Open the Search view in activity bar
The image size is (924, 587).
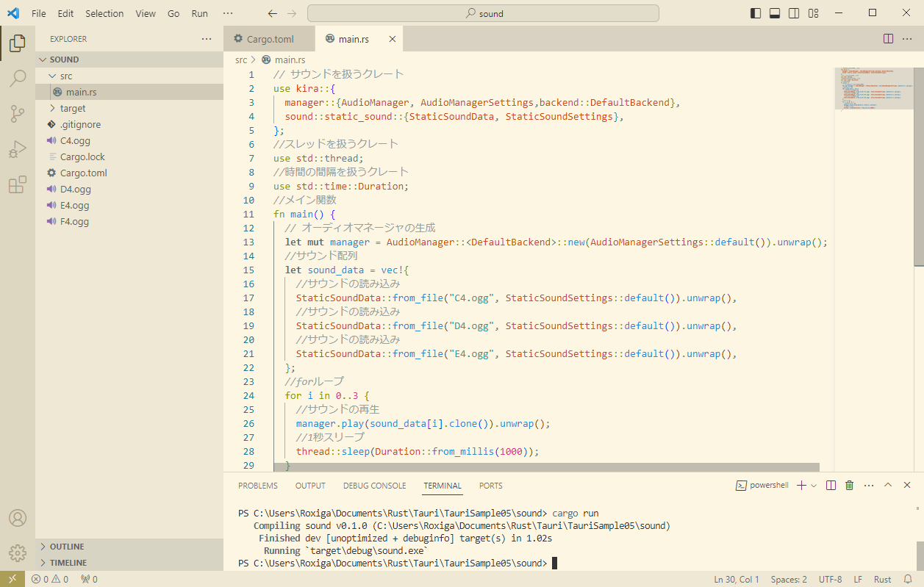(18, 78)
